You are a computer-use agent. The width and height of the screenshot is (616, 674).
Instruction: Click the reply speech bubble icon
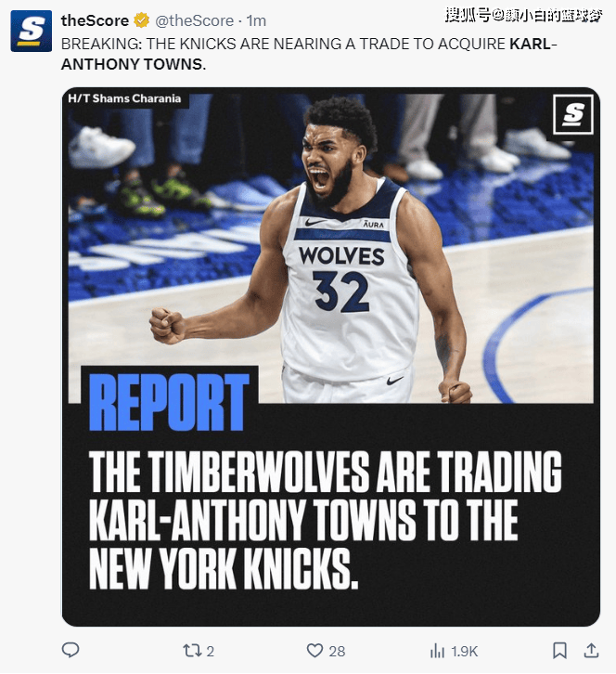pyautogui.click(x=71, y=650)
